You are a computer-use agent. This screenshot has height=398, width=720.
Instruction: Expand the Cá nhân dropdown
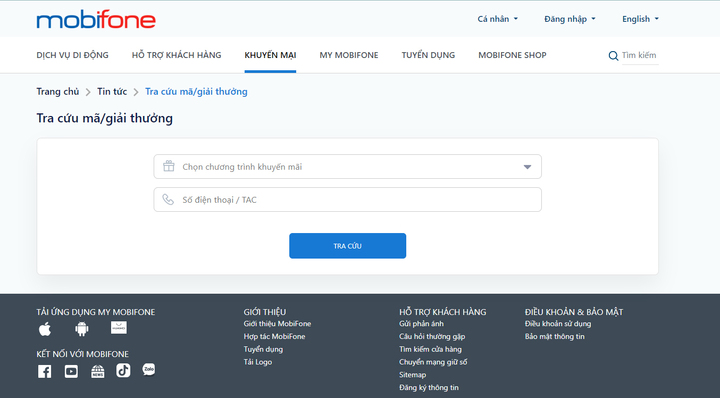click(497, 19)
